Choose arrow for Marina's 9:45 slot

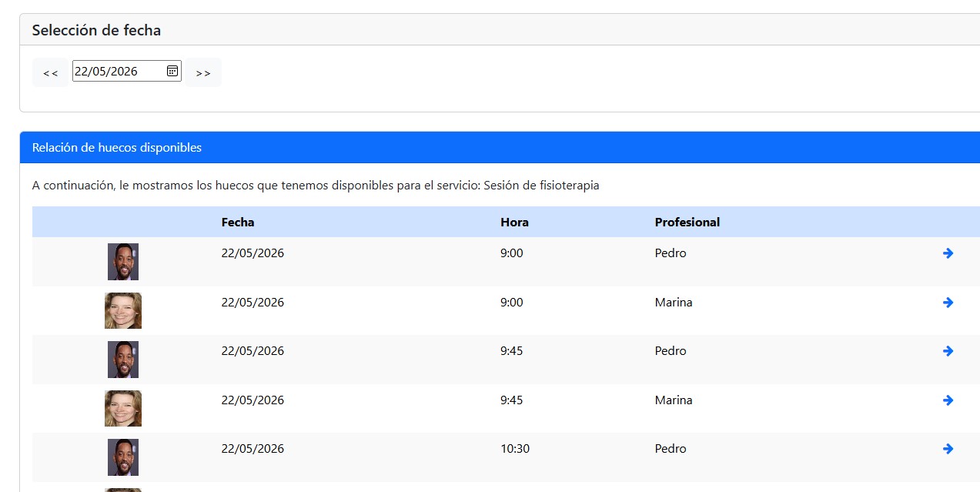pos(948,400)
